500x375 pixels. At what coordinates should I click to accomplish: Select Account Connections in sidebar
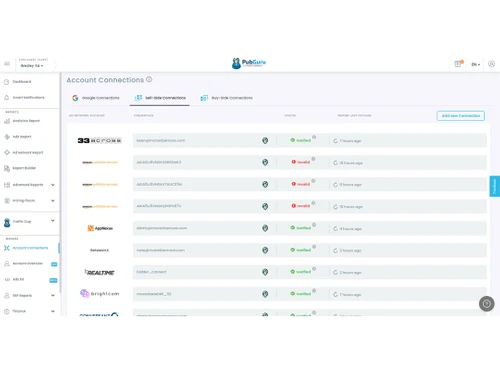30,248
